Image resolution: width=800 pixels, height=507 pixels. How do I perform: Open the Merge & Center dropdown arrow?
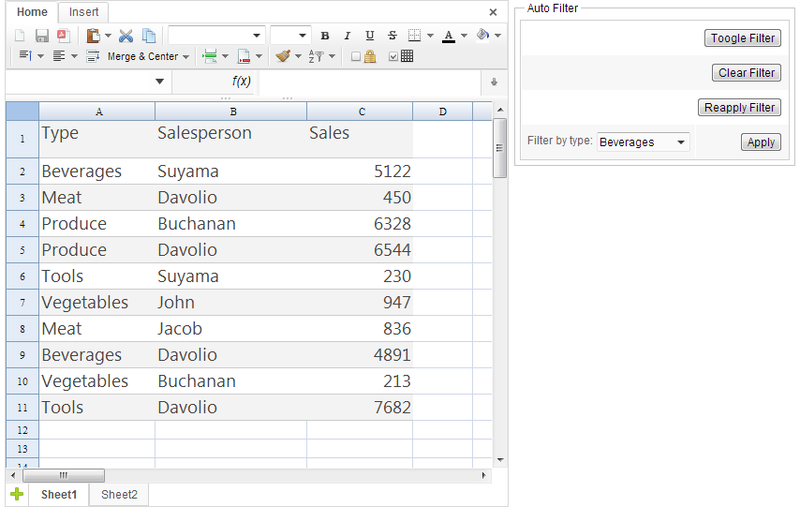tap(186, 57)
